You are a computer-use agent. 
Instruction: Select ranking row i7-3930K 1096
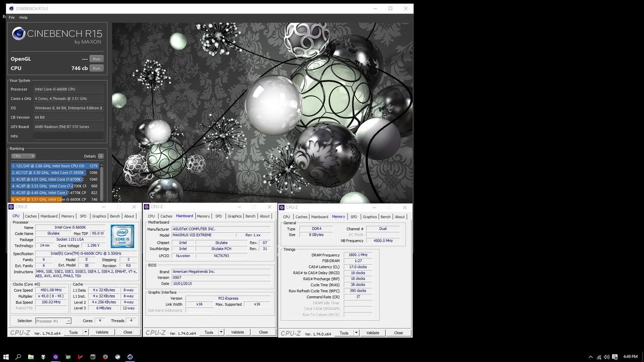(x=54, y=172)
